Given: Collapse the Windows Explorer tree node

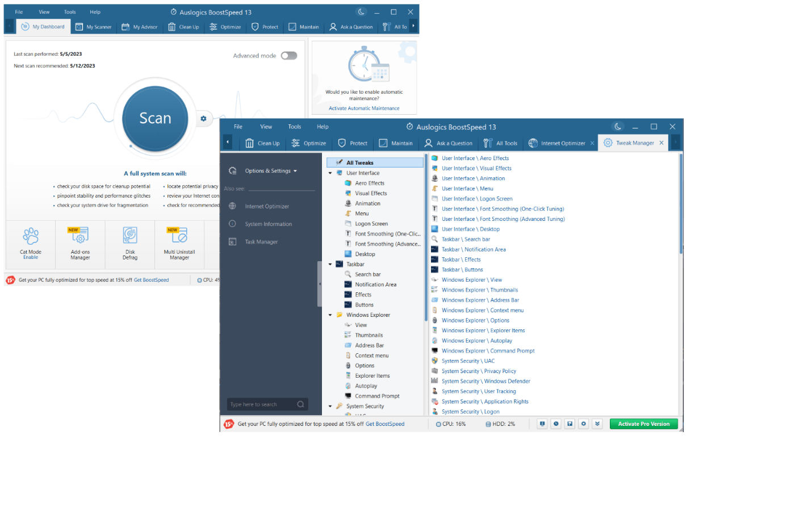Looking at the screenshot, I should 330,315.
